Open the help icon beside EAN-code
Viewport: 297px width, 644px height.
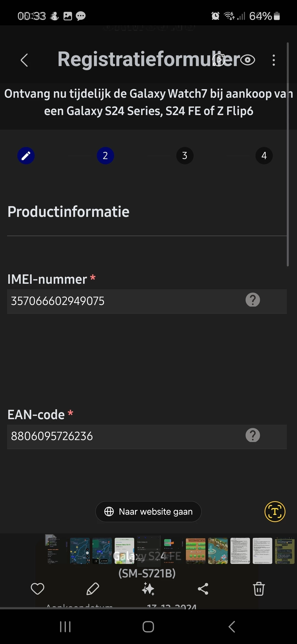pyautogui.click(x=253, y=435)
